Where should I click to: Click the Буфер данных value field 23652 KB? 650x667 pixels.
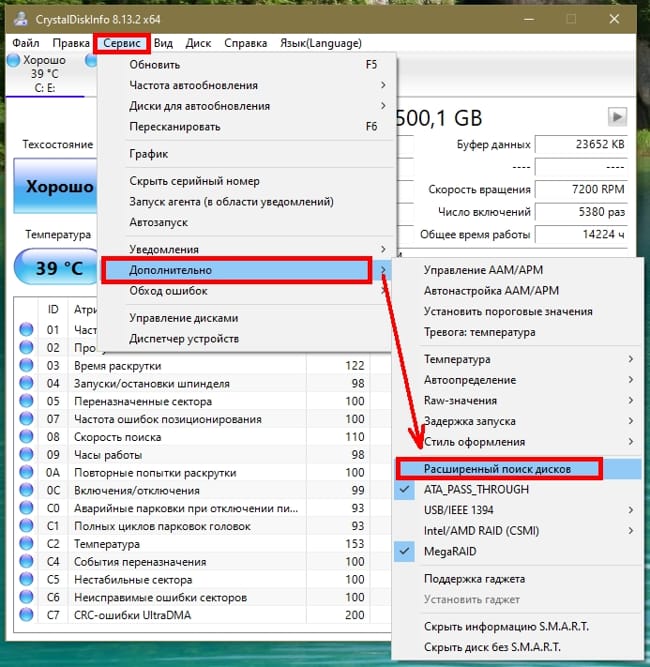click(581, 145)
